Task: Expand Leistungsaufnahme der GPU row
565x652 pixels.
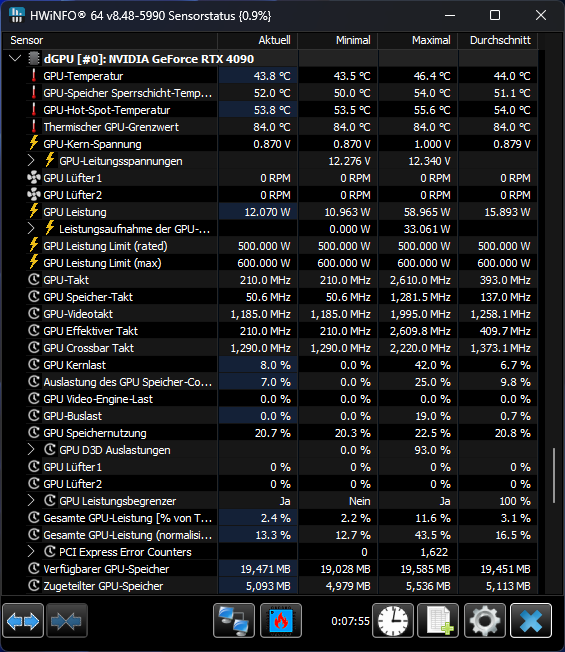Action: [31, 229]
